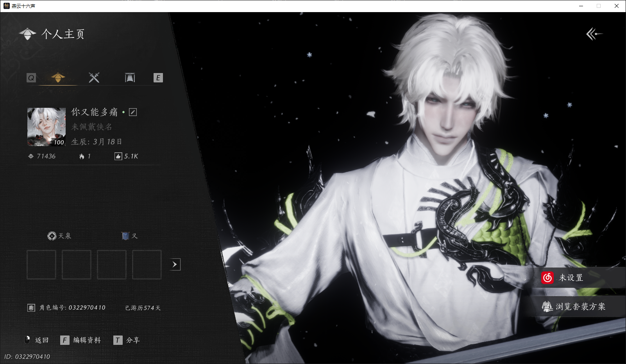Screen dimensions: 626x364
Task: Open the gate-shaped tab
Action: (x=130, y=78)
